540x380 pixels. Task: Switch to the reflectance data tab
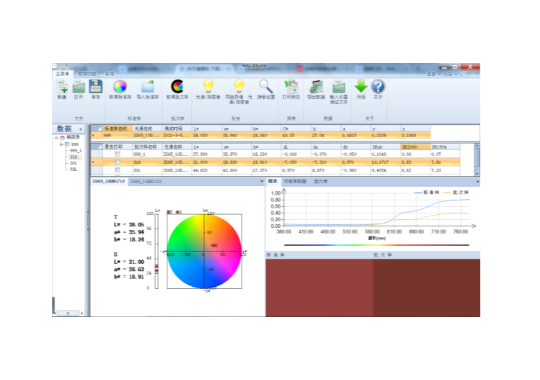point(295,181)
